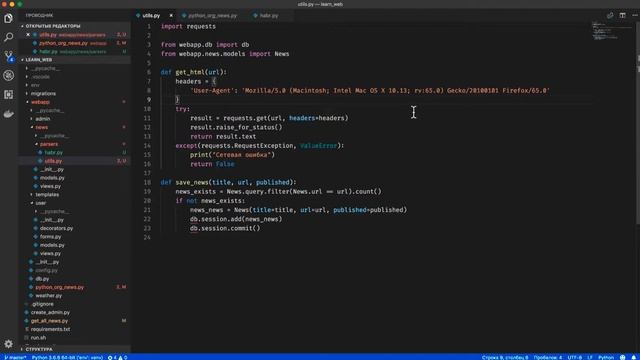Open the Extensions view icon

pos(8,94)
